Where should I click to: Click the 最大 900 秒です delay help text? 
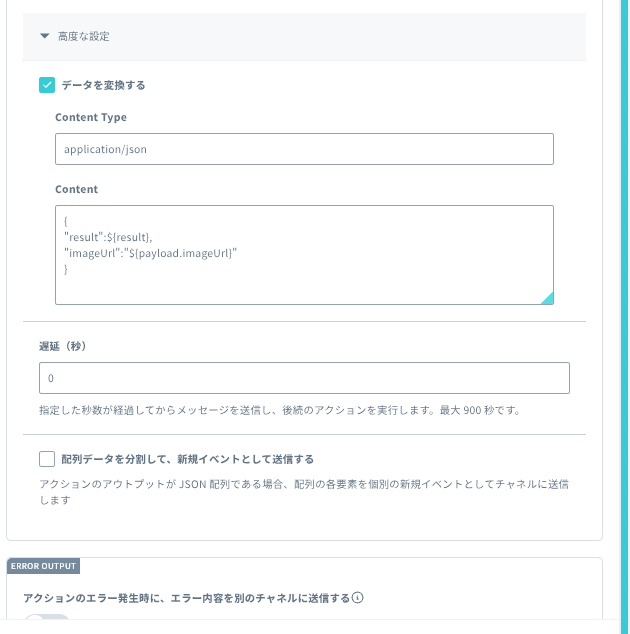(480, 410)
